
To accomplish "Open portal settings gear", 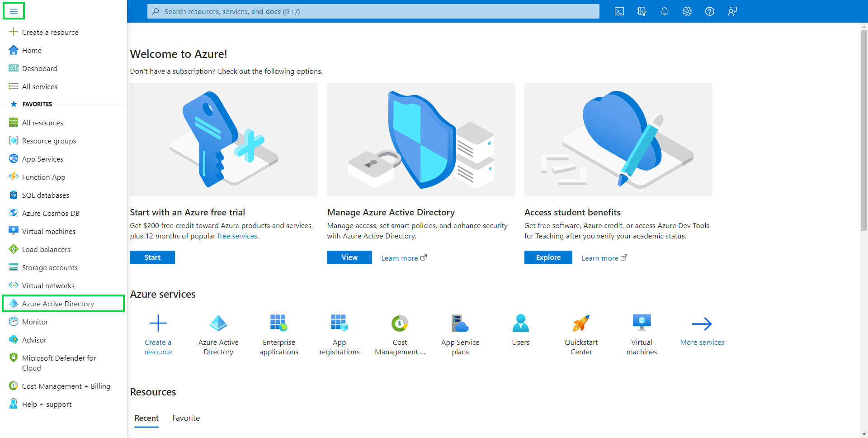I will click(687, 11).
